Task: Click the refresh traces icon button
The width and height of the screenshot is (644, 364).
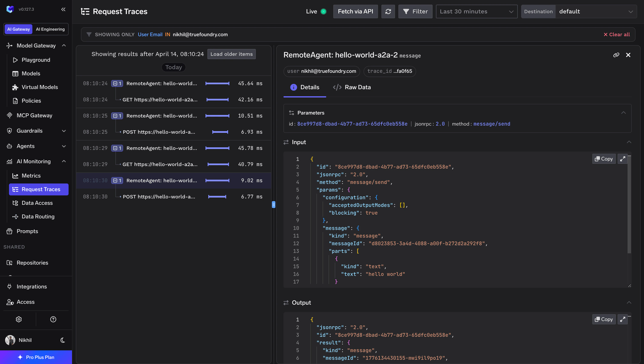Action: point(388,11)
